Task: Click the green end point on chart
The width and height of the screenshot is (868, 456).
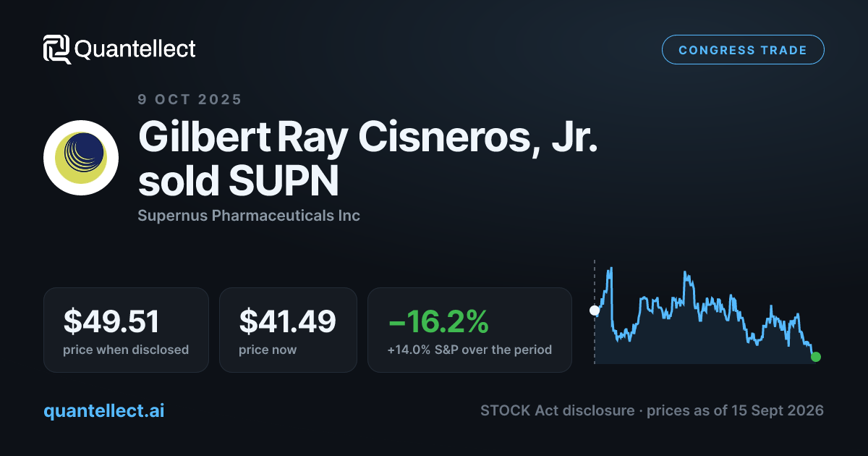Action: (816, 356)
